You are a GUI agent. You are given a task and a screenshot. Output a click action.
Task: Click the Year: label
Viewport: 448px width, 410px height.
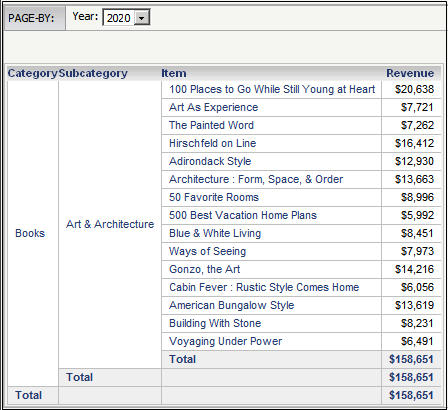[85, 16]
